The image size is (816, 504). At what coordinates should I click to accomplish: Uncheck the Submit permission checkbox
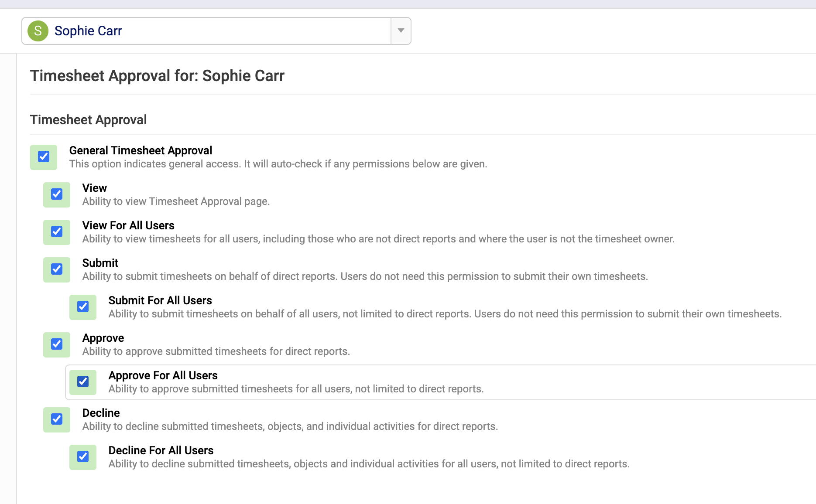click(57, 269)
